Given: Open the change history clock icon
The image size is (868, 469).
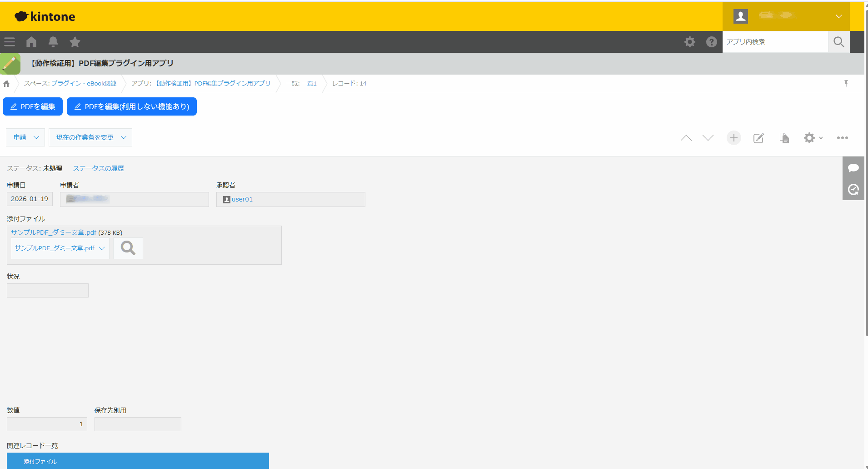Looking at the screenshot, I should coord(853,189).
